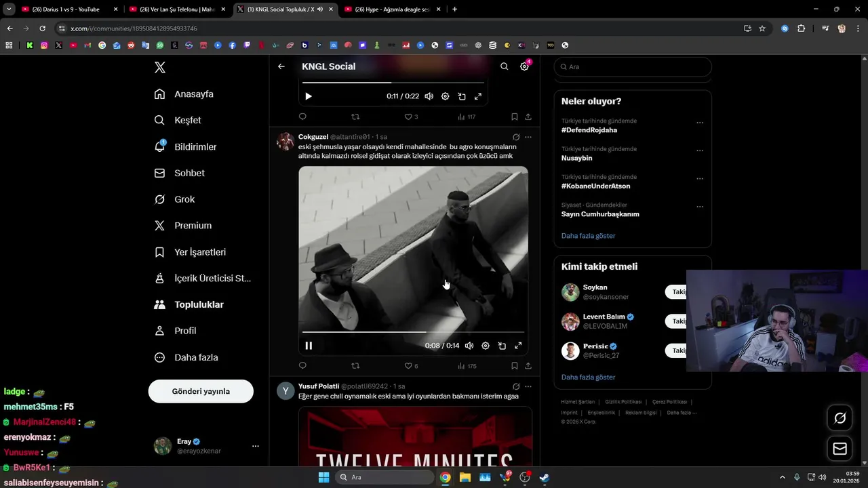Show more under Kimi takip etmeli
868x488 pixels.
[x=588, y=377]
